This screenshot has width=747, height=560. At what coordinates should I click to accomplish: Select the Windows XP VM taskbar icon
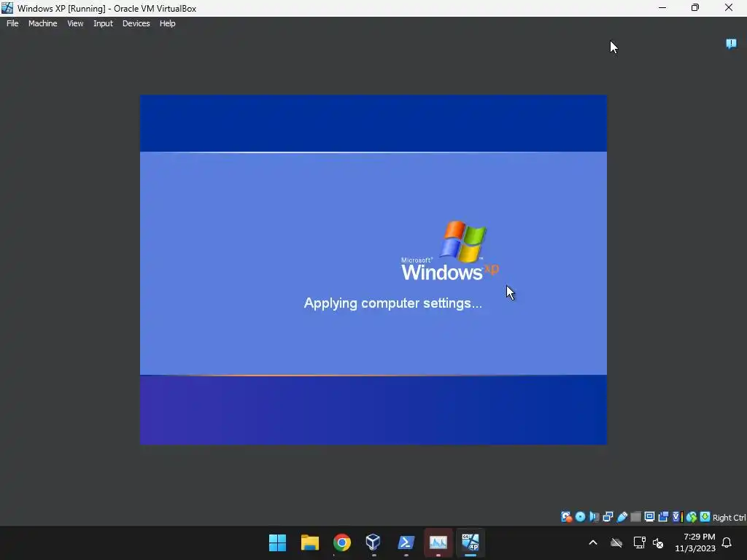(471, 542)
